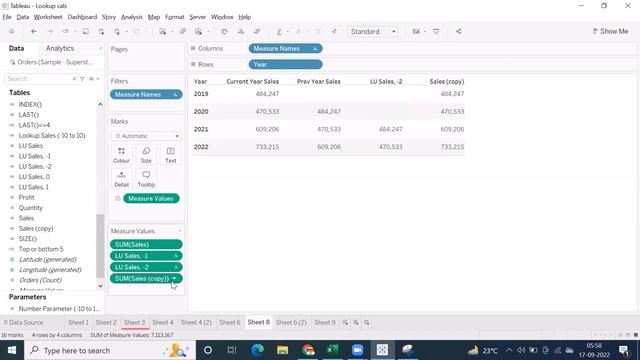The height and width of the screenshot is (360, 640).
Task: Open the Standard fit dropdown
Action: pyautogui.click(x=373, y=31)
